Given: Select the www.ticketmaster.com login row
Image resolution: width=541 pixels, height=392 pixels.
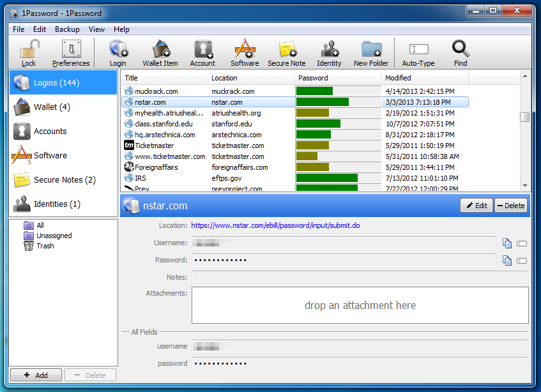Looking at the screenshot, I should coord(295,156).
